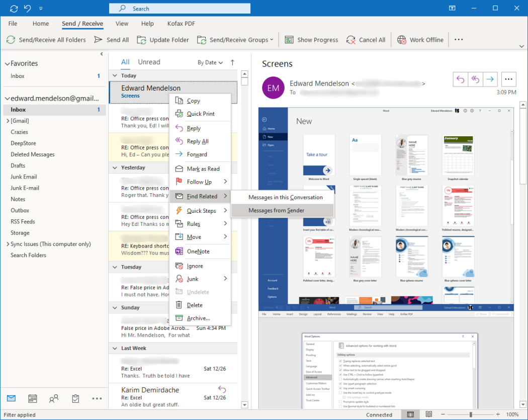The image size is (528, 420).
Task: Select the Crazies folder
Action: coord(19,132)
